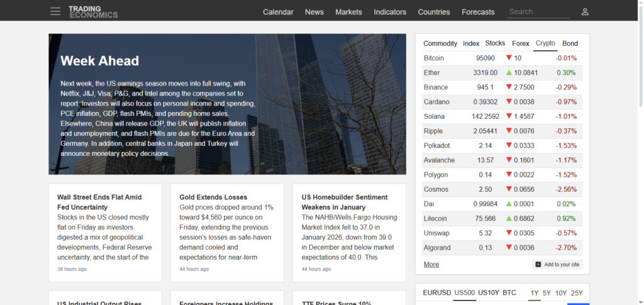Click the red down arrow in Bitcoin row

[x=509, y=58]
